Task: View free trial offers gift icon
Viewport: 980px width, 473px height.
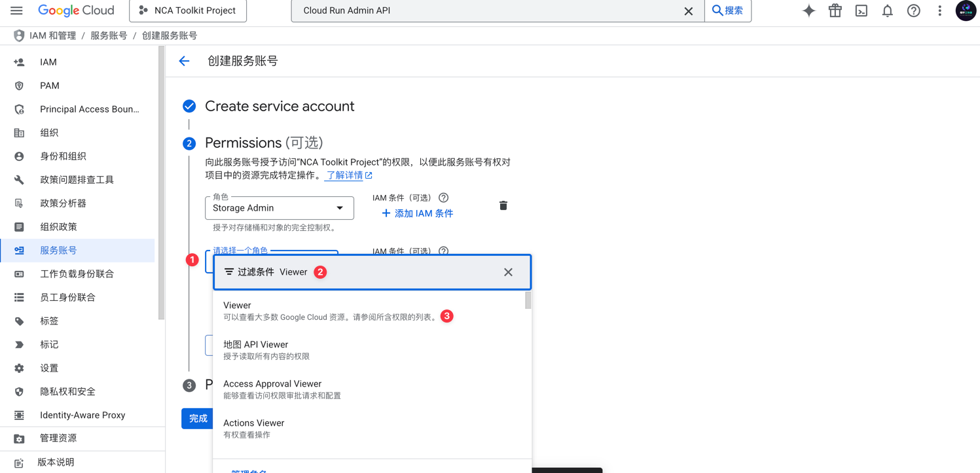Action: (x=835, y=10)
